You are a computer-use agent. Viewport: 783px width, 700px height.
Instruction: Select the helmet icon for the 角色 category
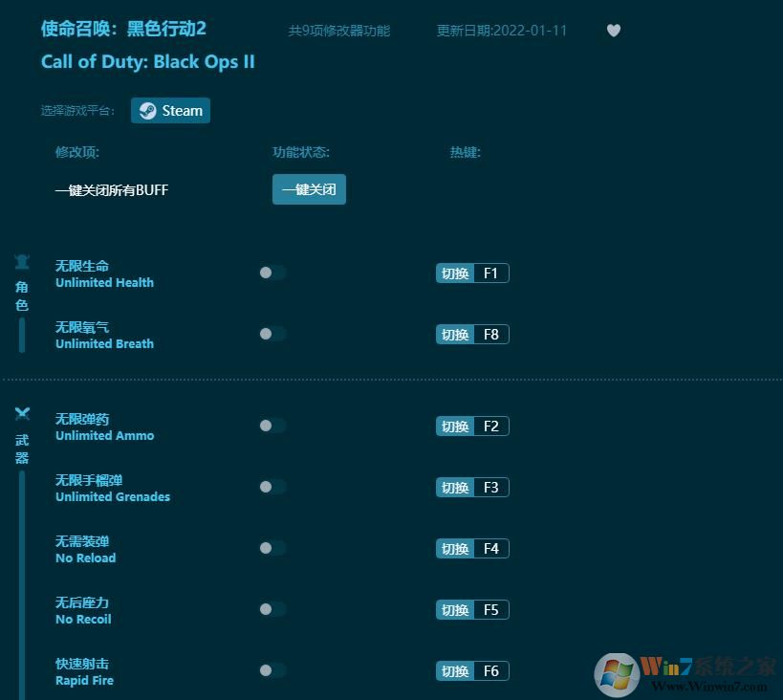22,259
